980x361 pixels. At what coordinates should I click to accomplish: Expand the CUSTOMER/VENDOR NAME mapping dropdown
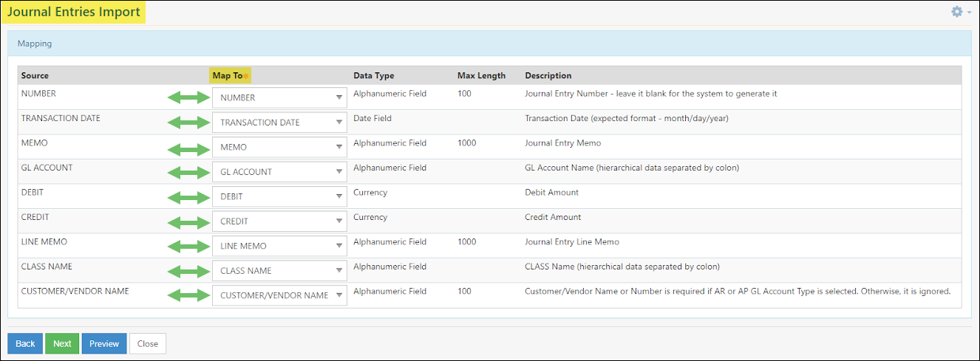tap(279, 295)
